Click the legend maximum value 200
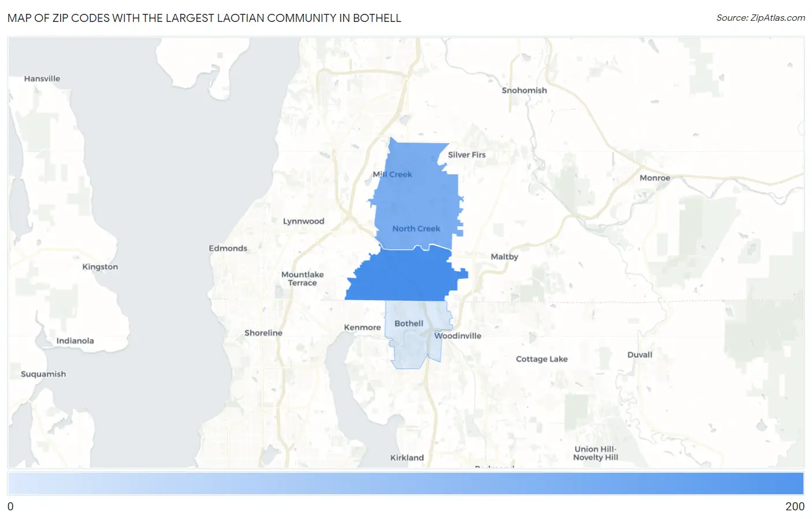812x519 pixels. 795,506
